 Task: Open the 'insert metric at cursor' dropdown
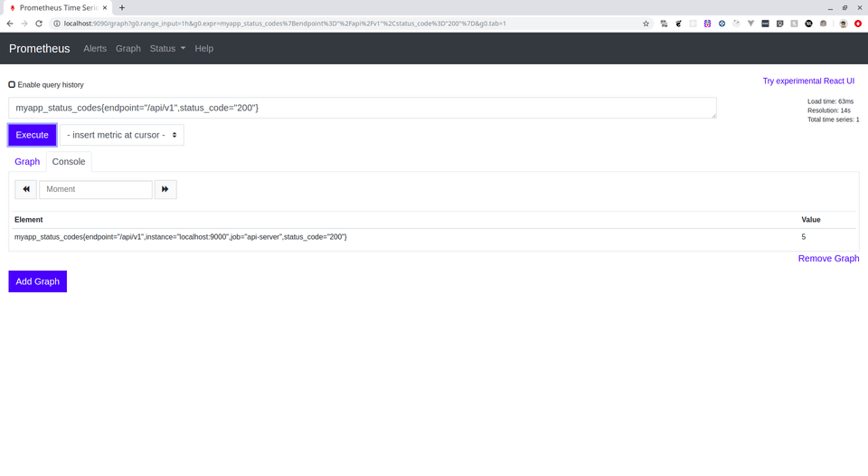(122, 135)
